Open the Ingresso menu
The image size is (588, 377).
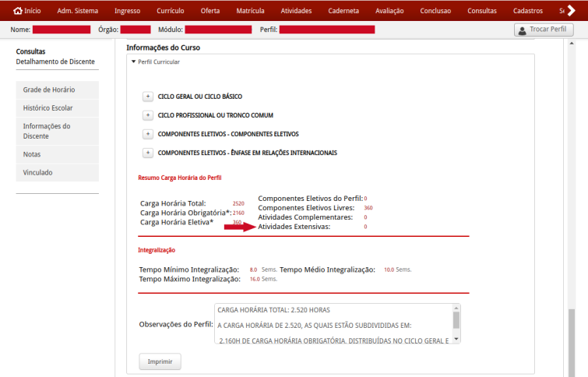(128, 11)
